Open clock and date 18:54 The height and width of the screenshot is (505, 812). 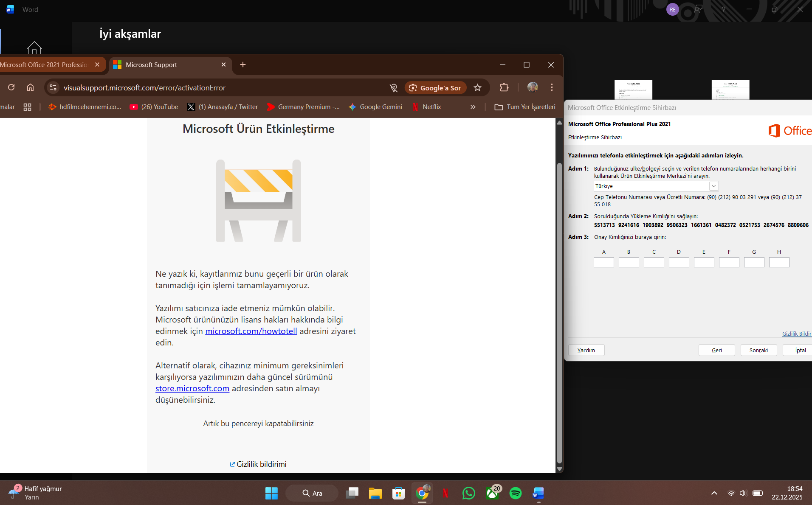point(787,493)
